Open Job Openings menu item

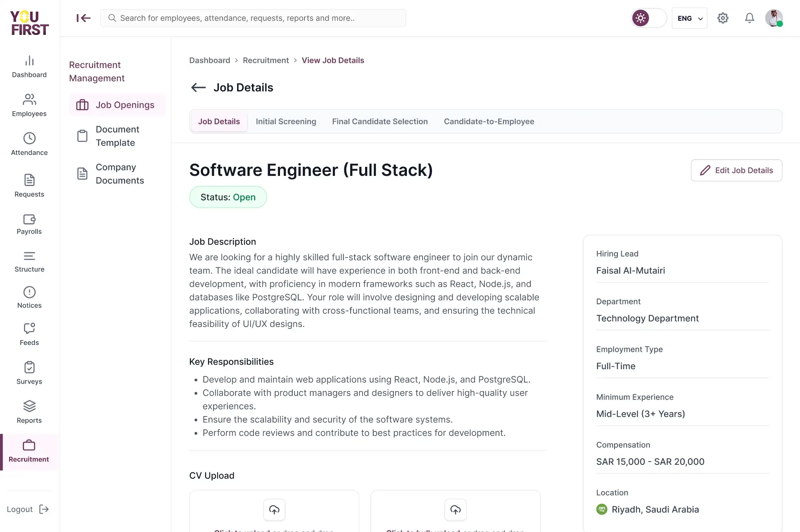(x=117, y=105)
